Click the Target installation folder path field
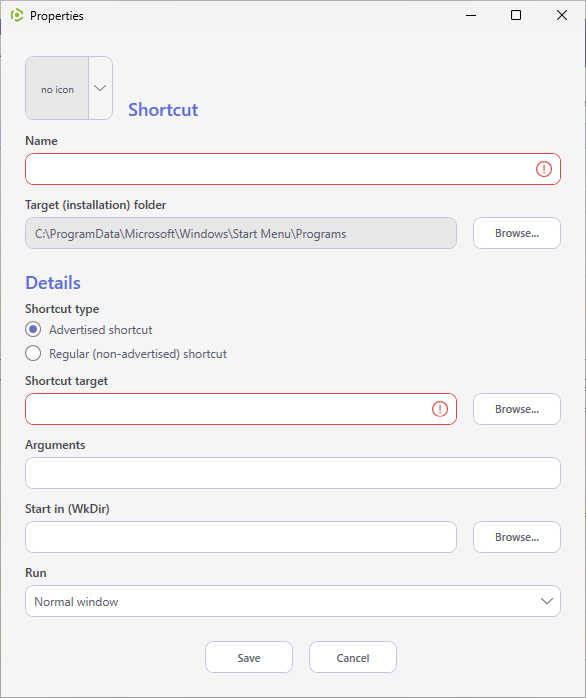Viewport: 586px width, 698px height. tap(241, 233)
